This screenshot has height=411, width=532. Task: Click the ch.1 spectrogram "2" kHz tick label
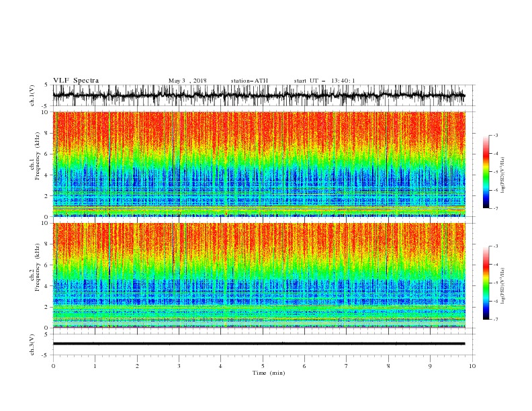(x=47, y=195)
